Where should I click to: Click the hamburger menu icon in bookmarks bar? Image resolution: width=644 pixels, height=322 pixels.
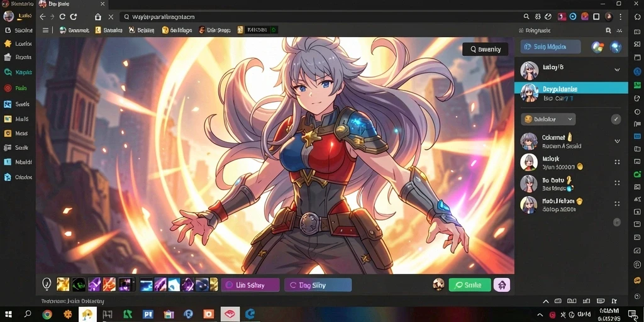[x=45, y=30]
